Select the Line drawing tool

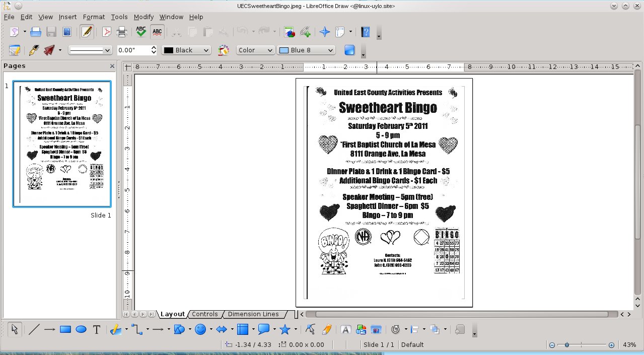click(34, 330)
